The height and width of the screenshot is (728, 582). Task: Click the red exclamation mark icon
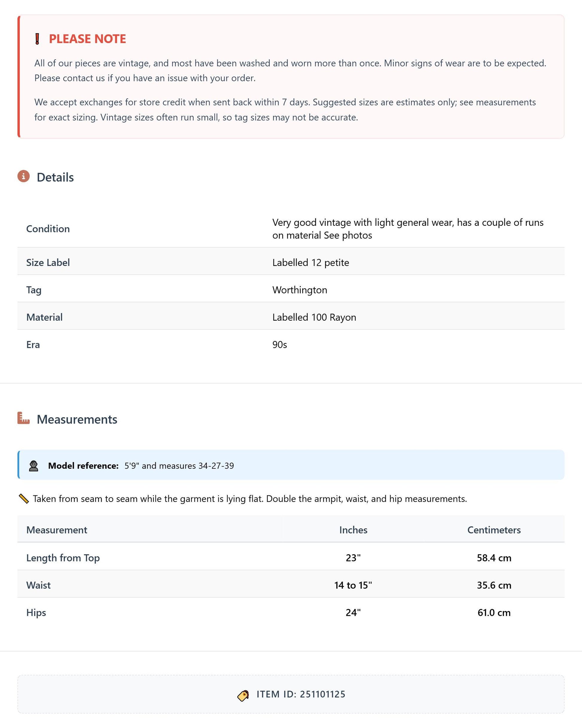click(x=37, y=39)
